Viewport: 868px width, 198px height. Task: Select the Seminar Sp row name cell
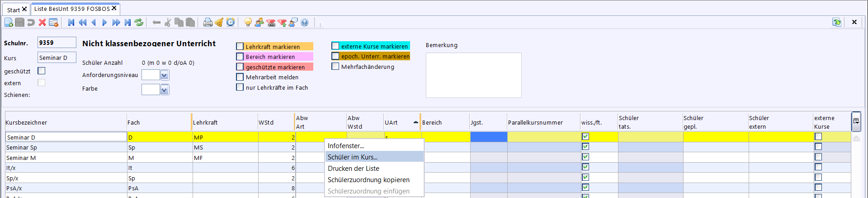pos(66,147)
